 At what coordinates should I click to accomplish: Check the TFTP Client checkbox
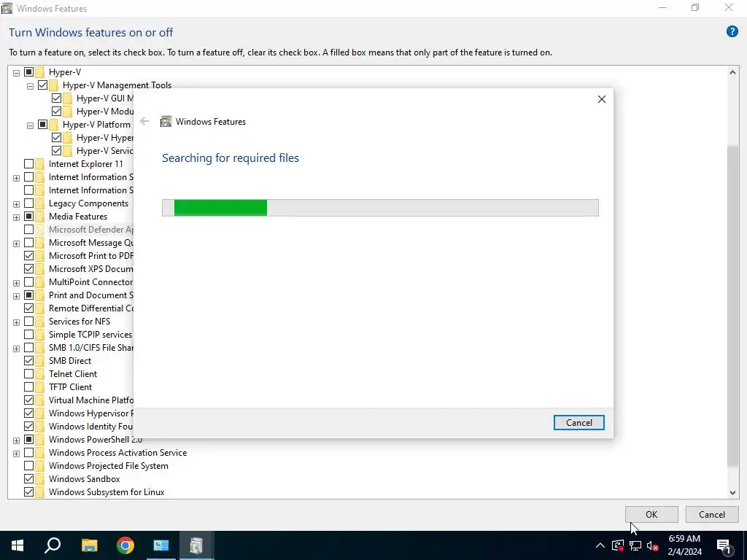click(x=28, y=387)
